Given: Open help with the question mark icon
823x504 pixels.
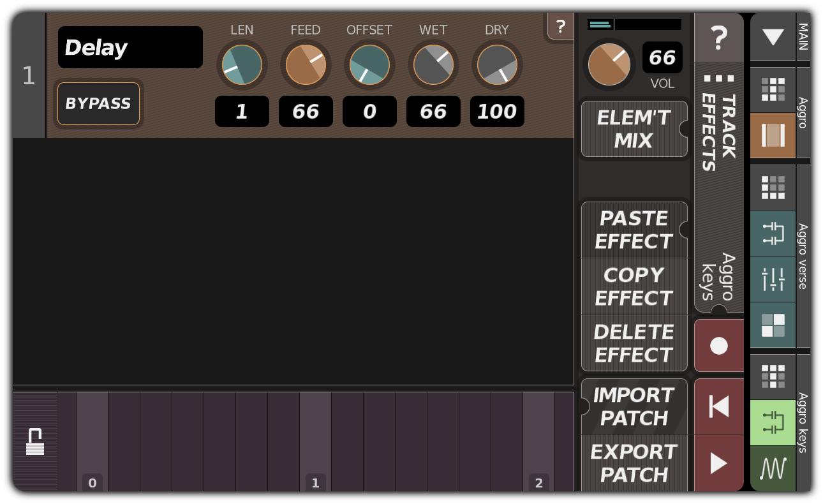Looking at the screenshot, I should coord(719,38).
